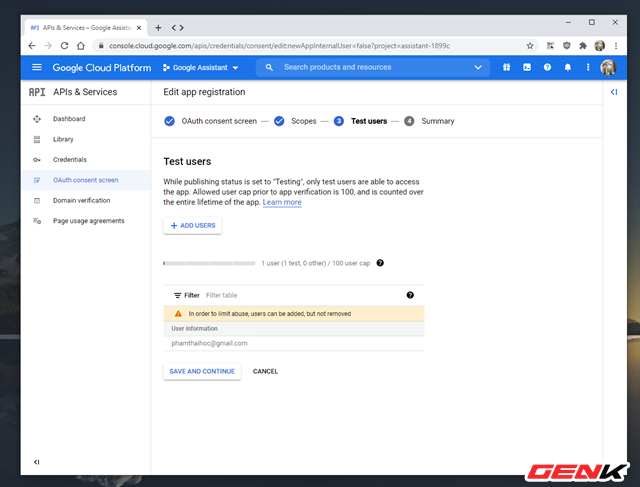This screenshot has width=640, height=487.
Task: Click the user cap progress bar
Action: tap(209, 263)
